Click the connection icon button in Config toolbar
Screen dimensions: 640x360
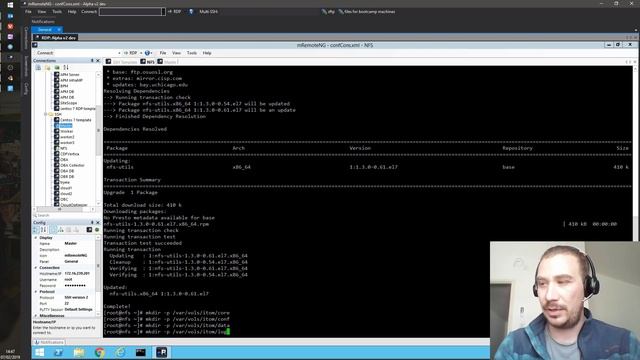[89, 230]
